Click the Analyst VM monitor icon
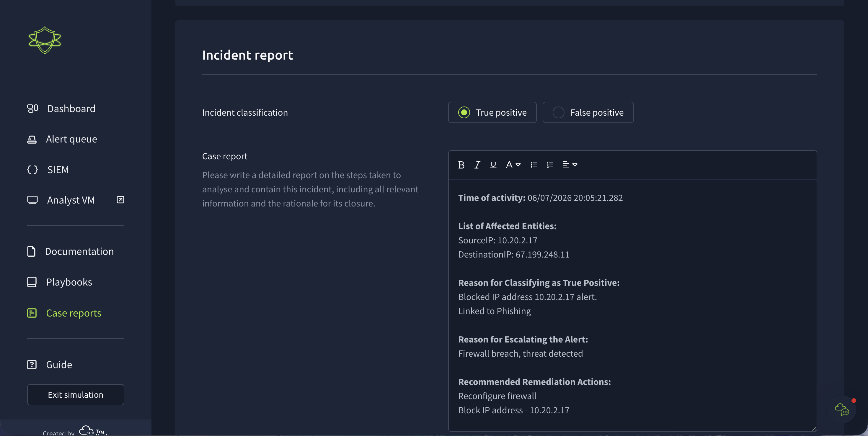Viewport: 868px width, 436px height. pos(32,200)
